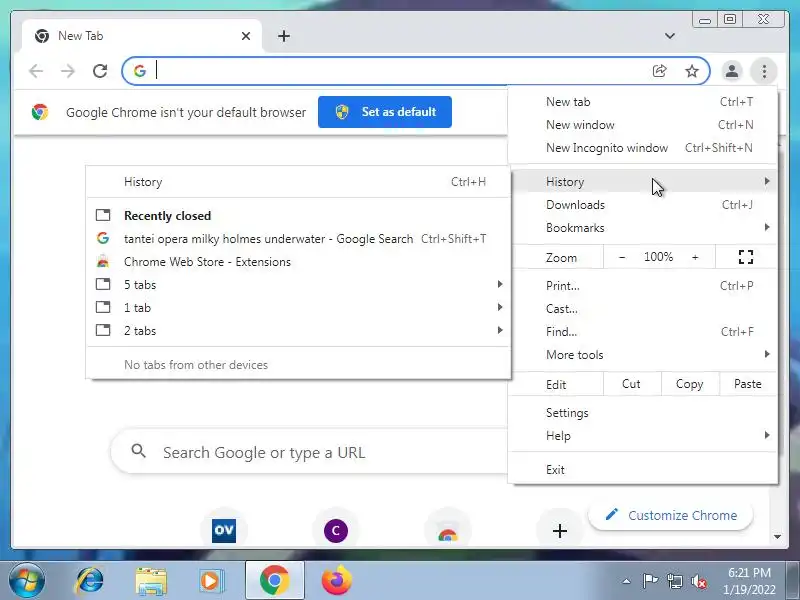Click Chrome icon in taskbar
The width and height of the screenshot is (800, 600).
pyautogui.click(x=274, y=581)
